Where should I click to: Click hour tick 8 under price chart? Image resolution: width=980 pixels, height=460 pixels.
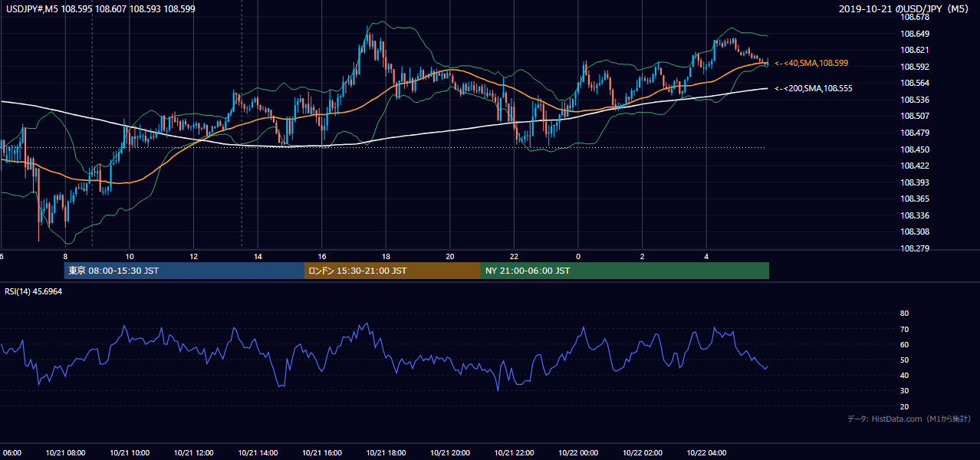[65, 256]
